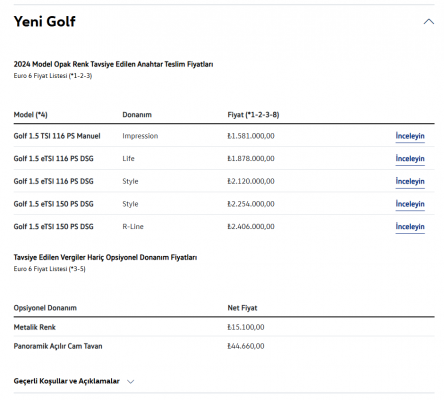Click the Net Fiyat column header
This screenshot has width=444, height=400.
click(x=242, y=308)
